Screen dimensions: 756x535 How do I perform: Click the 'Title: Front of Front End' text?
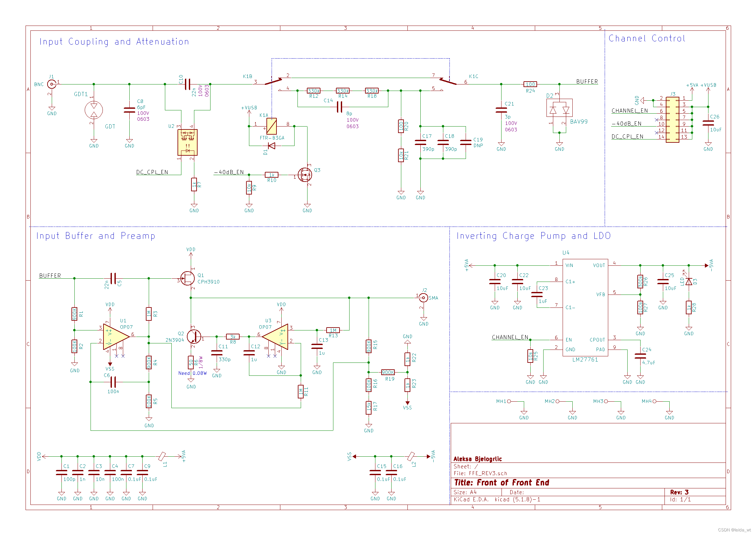click(x=502, y=483)
